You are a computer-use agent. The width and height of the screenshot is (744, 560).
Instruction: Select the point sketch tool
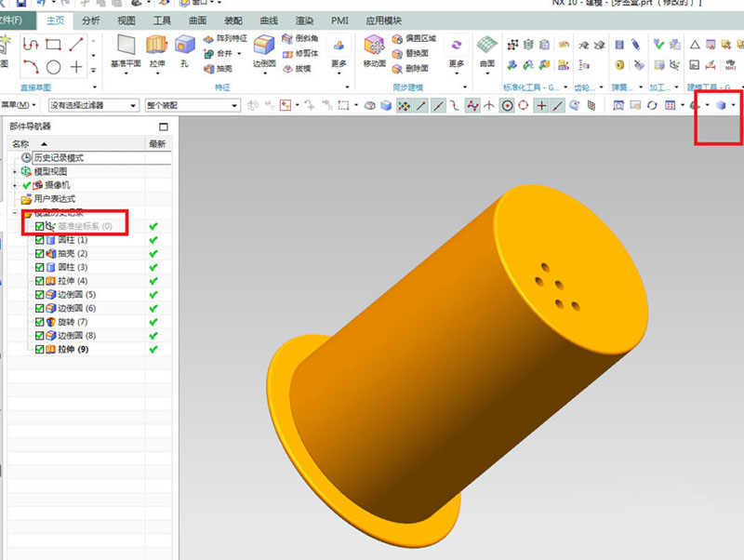[76, 67]
